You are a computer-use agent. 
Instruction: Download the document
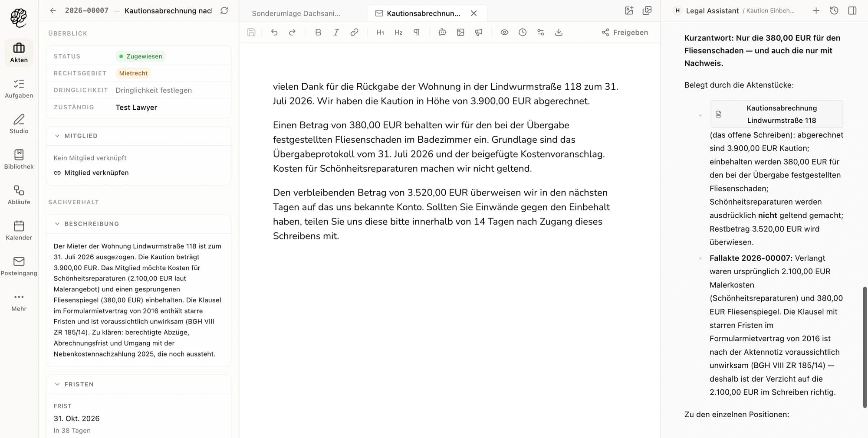click(559, 32)
